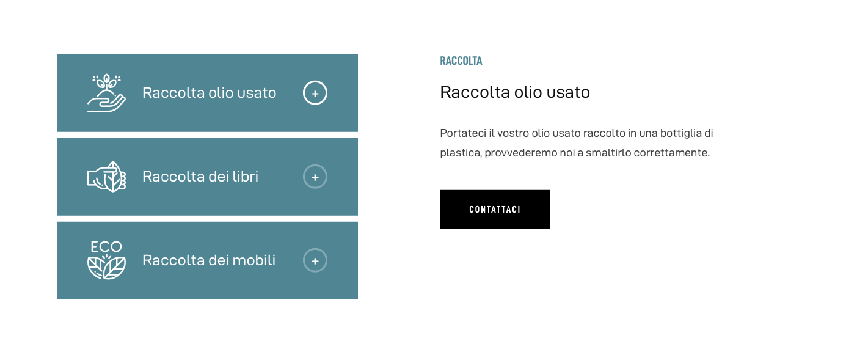Click the handshake with leaf icon
The width and height of the screenshot is (868, 341).
click(106, 177)
